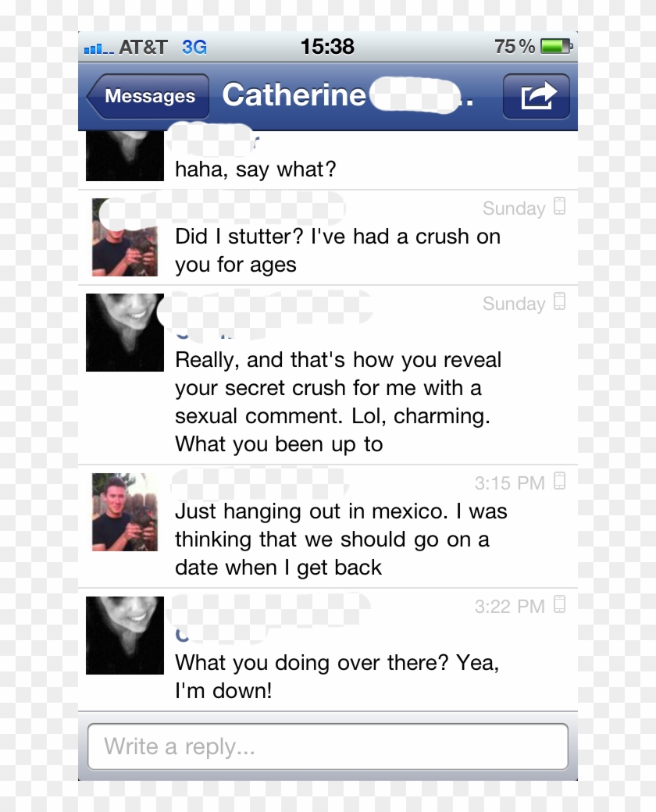Open man's avatar beside 'Did I stutter?' message
Image resolution: width=656 pixels, height=812 pixels.
[125, 237]
